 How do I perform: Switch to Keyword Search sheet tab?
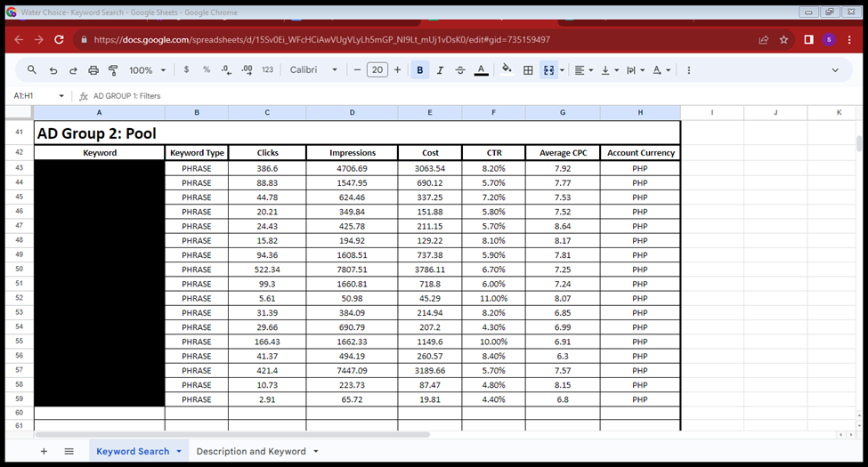pos(133,452)
